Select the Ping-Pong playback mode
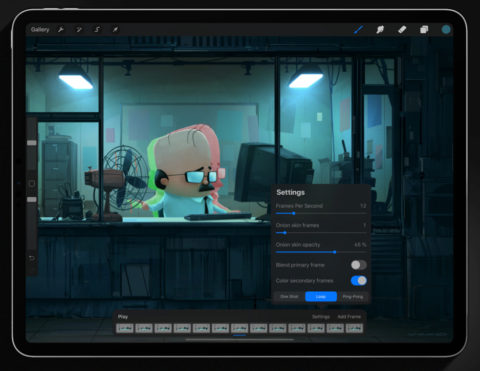Viewport: 480px width, 371px height. (353, 296)
